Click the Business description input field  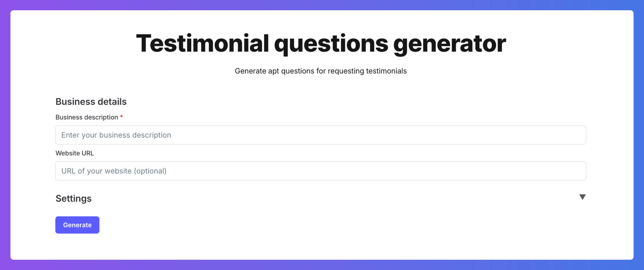(320, 135)
